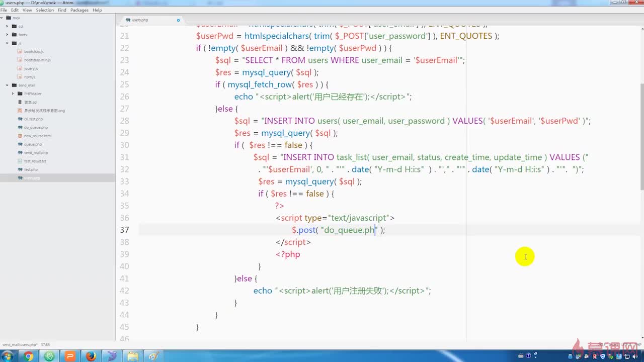644x362 pixels.
Task: Click the new_course.html file icon
Action: click(20, 136)
